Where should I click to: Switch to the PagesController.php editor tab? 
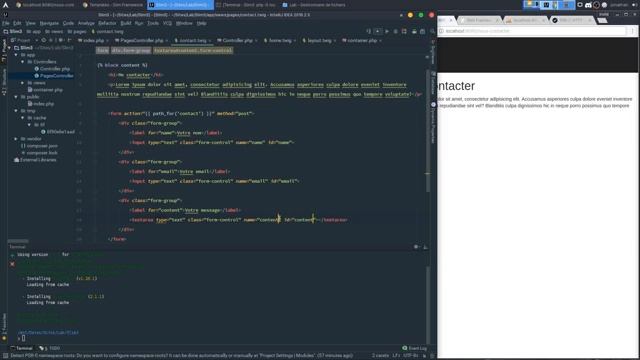(141, 40)
